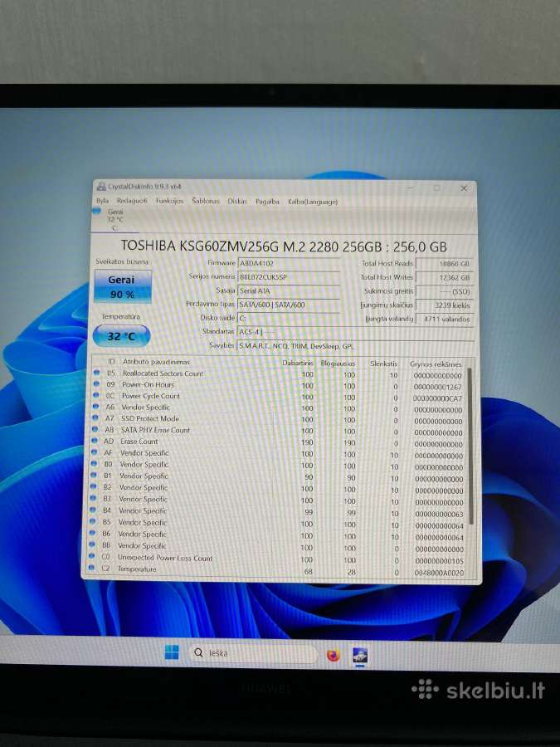The width and height of the screenshot is (560, 747).
Task: Open the Kalba(Language) menu
Action: pyautogui.click(x=313, y=202)
